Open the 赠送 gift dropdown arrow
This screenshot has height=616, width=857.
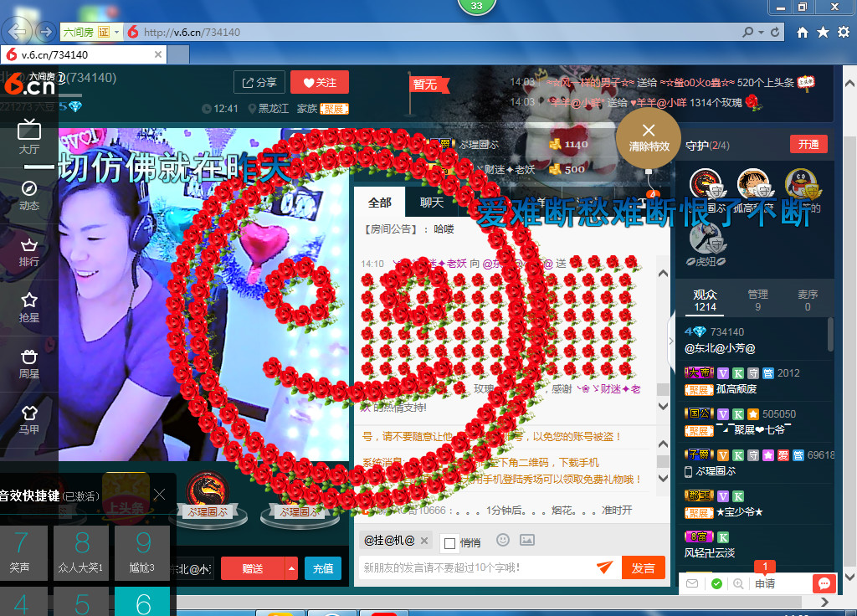pos(291,568)
